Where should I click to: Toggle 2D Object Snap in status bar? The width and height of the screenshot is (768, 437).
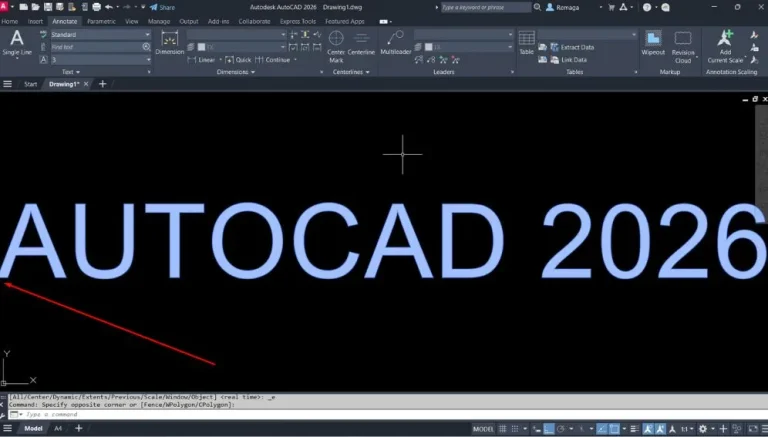614,429
